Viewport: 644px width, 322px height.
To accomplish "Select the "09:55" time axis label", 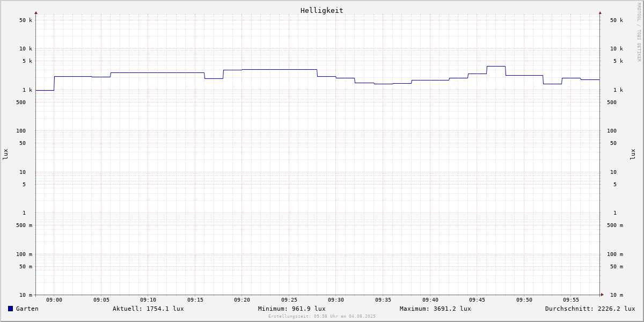I will pyautogui.click(x=571, y=300).
